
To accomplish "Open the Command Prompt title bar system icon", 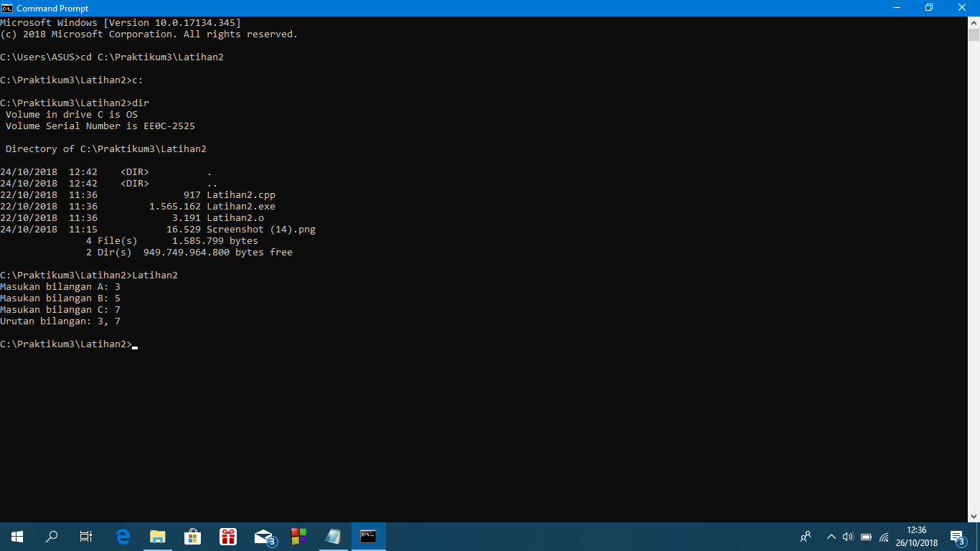I will pos(7,8).
